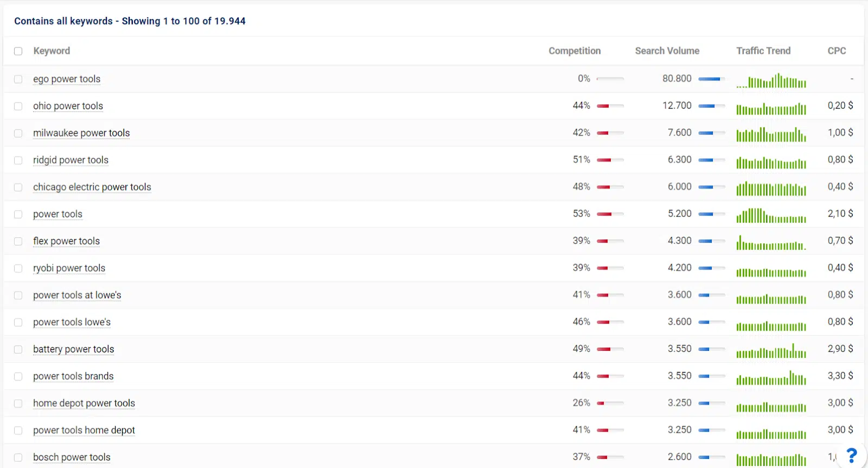Open the bosch power tools keyword link
The width and height of the screenshot is (868, 468).
[x=72, y=458]
